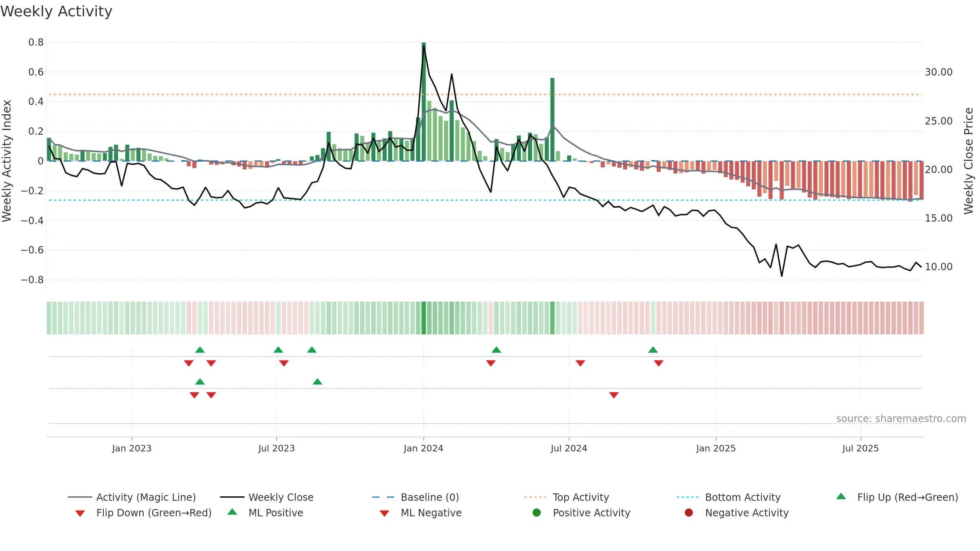The width and height of the screenshot is (980, 551).
Task: Click the Weekly Activity chart title
Action: 56,11
